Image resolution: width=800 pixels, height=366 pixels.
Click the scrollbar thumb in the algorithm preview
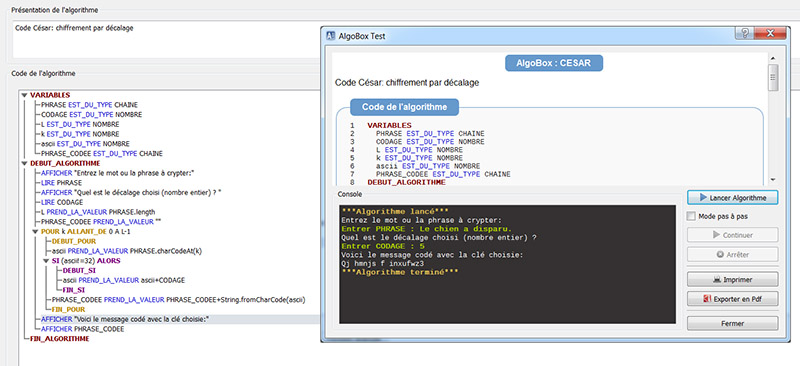[x=773, y=78]
